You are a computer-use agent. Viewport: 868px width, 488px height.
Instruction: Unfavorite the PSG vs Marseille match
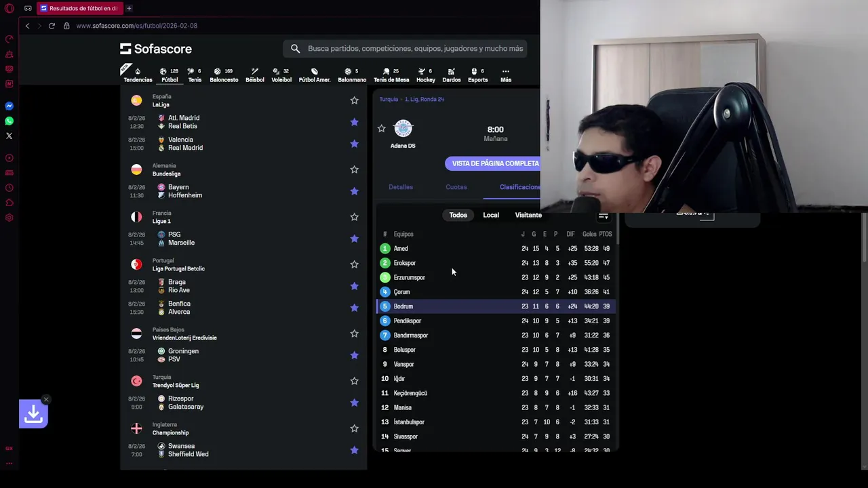pyautogui.click(x=354, y=239)
